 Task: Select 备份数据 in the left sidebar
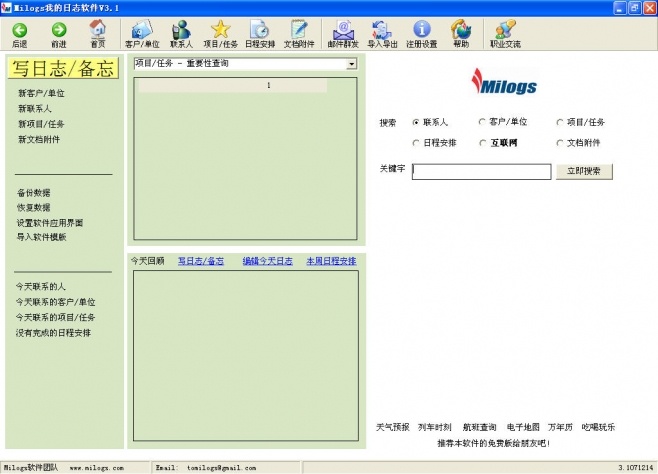point(33,193)
